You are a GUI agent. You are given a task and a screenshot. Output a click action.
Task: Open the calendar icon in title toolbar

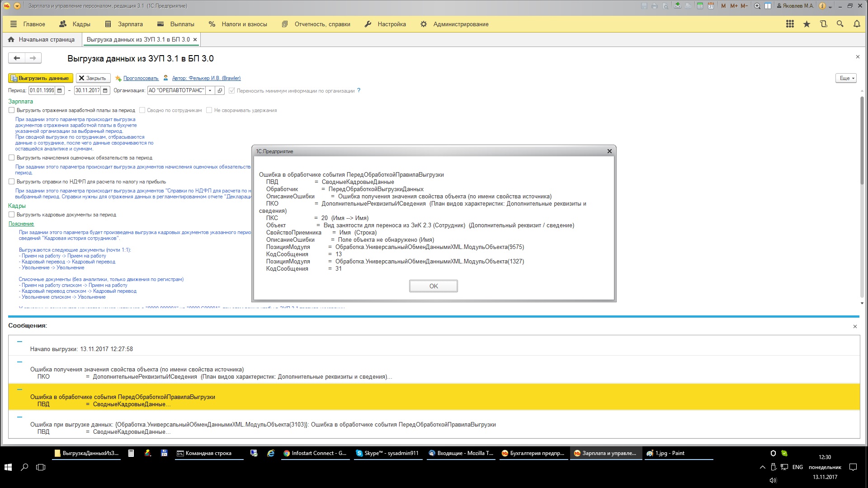[711, 6]
